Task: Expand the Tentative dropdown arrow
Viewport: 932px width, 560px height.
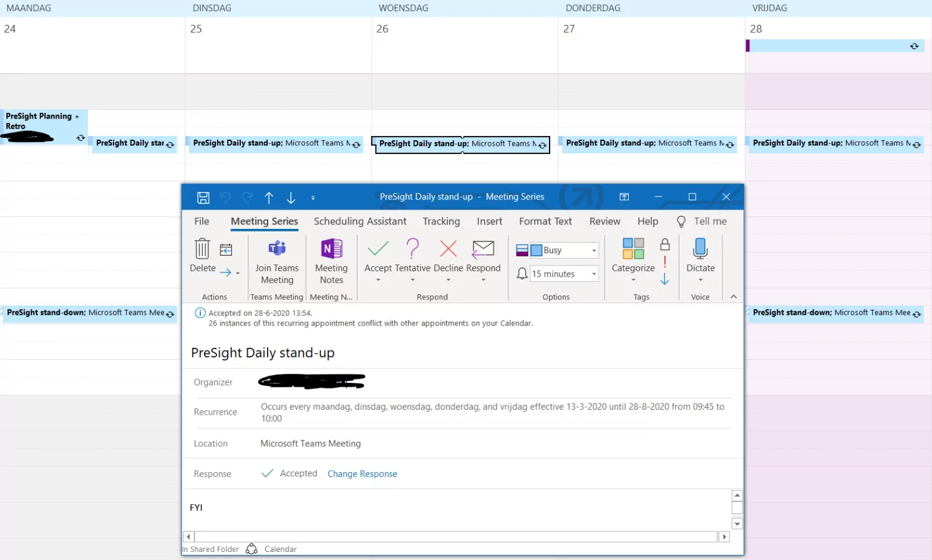Action: (x=412, y=280)
